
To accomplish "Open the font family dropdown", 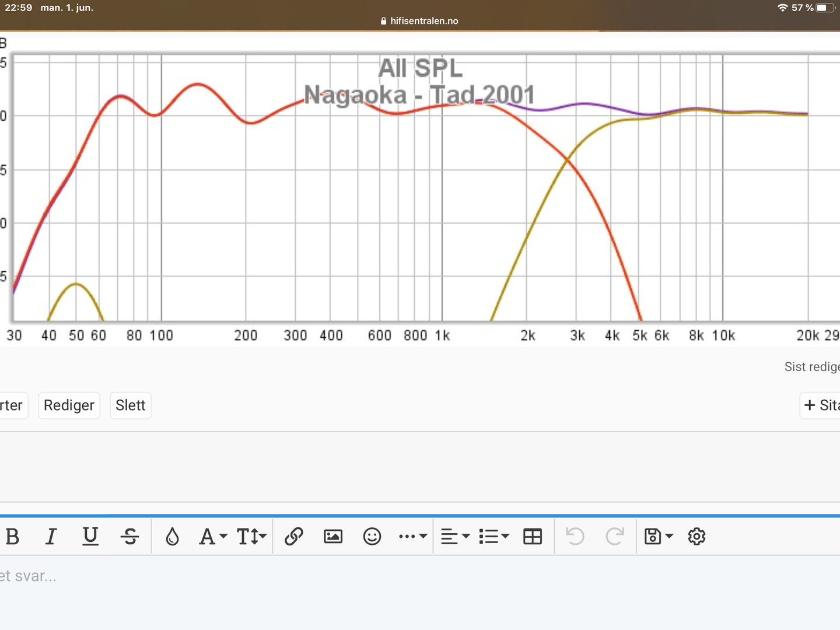I will [x=213, y=536].
